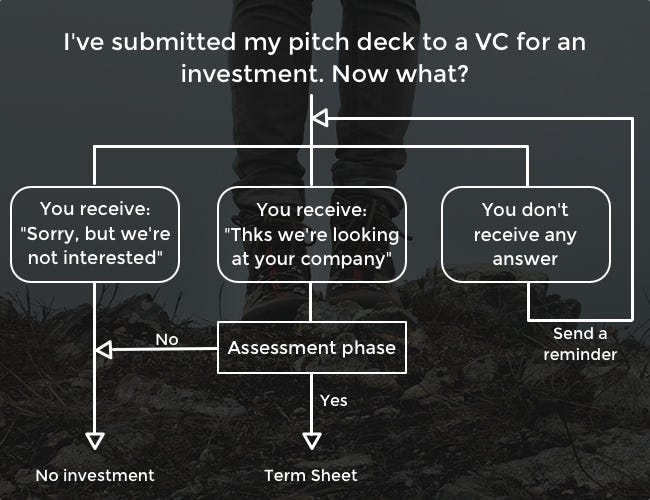This screenshot has height=500, width=650.
Task: Click the 'not interested' text line
Action: coord(95,258)
